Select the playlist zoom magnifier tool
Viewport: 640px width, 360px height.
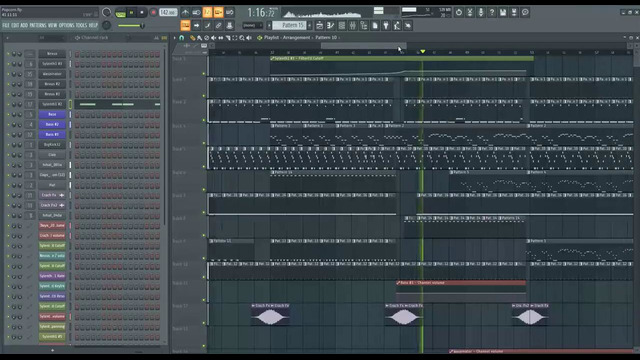(242, 38)
